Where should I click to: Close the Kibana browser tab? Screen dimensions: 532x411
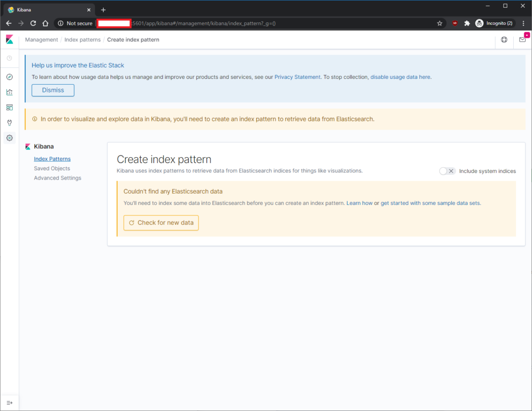89,10
